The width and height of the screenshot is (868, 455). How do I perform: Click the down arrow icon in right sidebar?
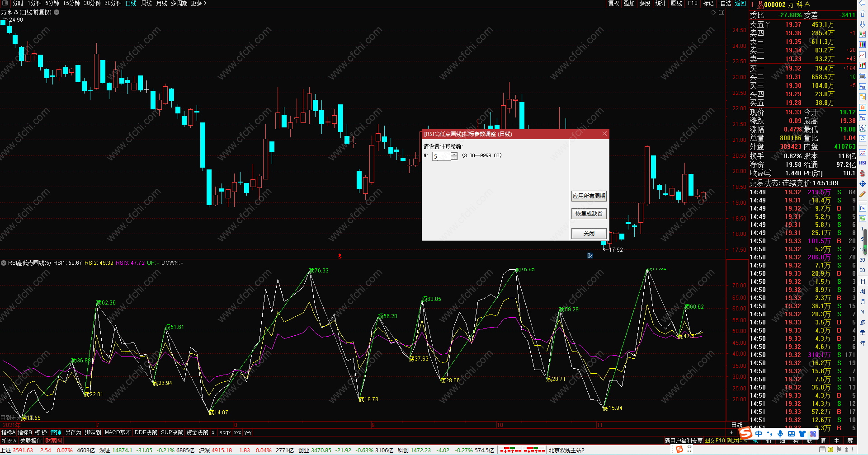pos(862,24)
